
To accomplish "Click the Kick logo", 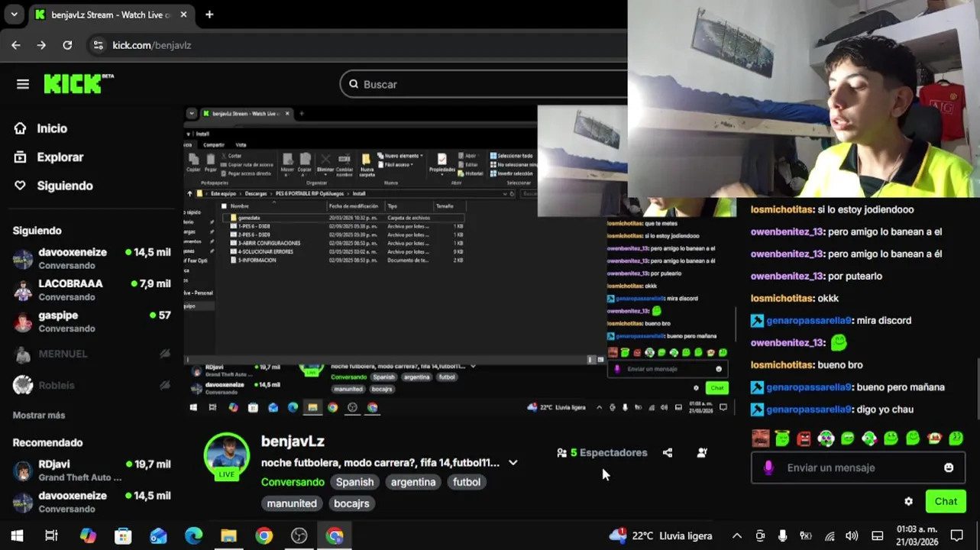I will point(78,83).
